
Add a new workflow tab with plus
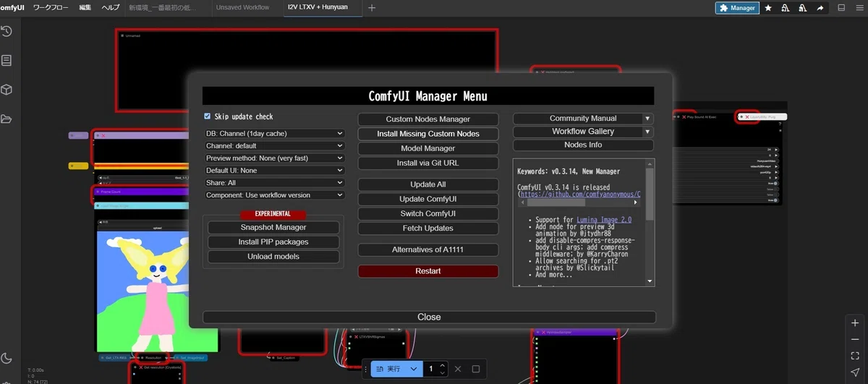click(x=372, y=8)
